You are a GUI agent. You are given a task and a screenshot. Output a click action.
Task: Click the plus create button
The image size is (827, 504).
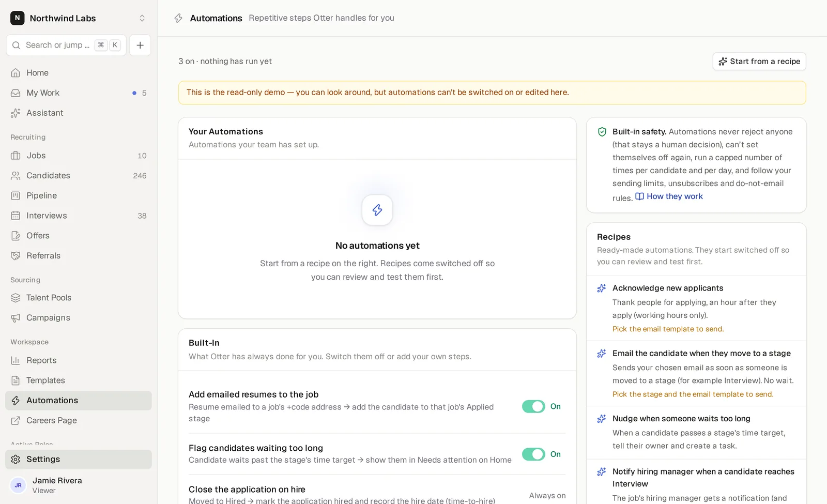[140, 45]
